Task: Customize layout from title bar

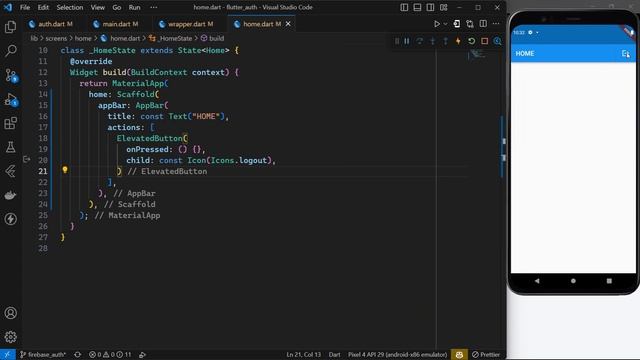Action: click(444, 7)
